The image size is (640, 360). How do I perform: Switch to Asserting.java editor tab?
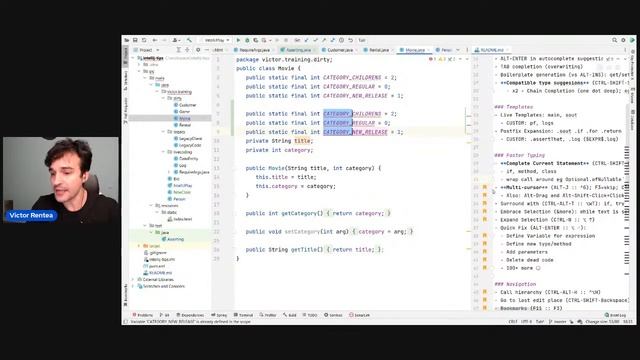[x=298, y=50]
